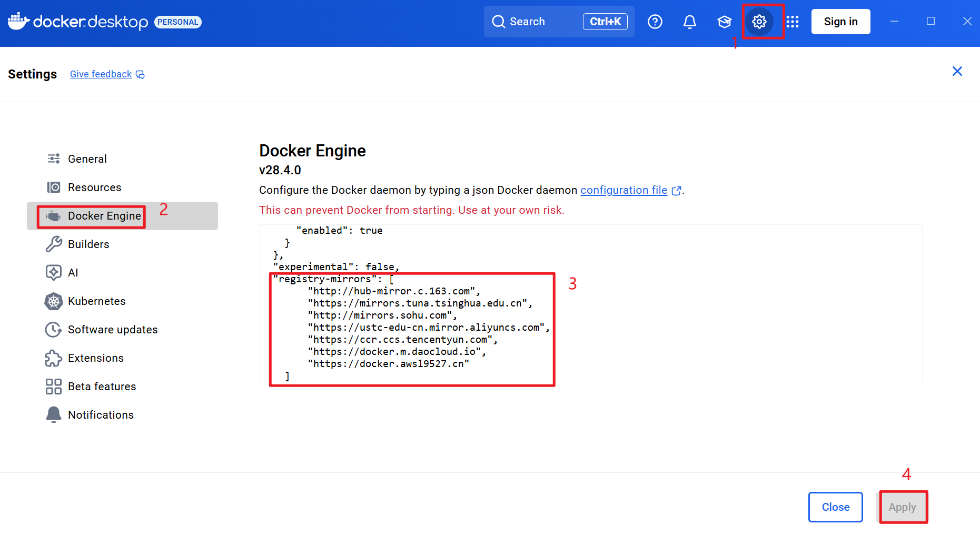Select Docker Engine settings tab
Screen dimensions: 980x534
click(x=122, y=215)
